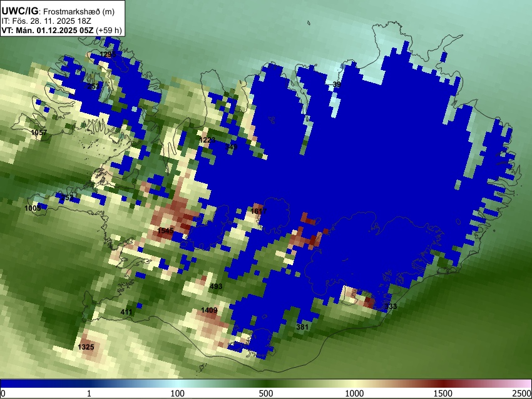Click the legend tick label 1500

[443, 393]
